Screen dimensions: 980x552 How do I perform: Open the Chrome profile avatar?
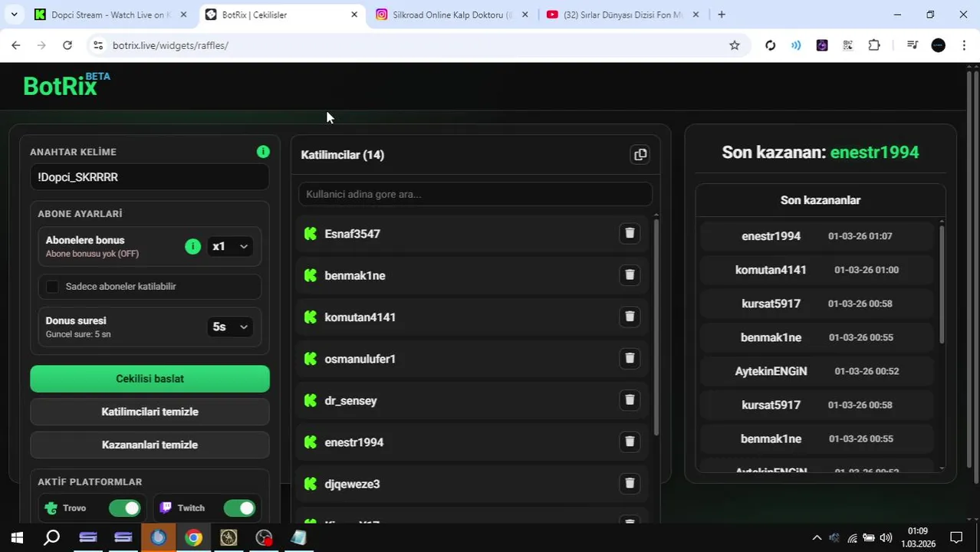[x=939, y=45]
